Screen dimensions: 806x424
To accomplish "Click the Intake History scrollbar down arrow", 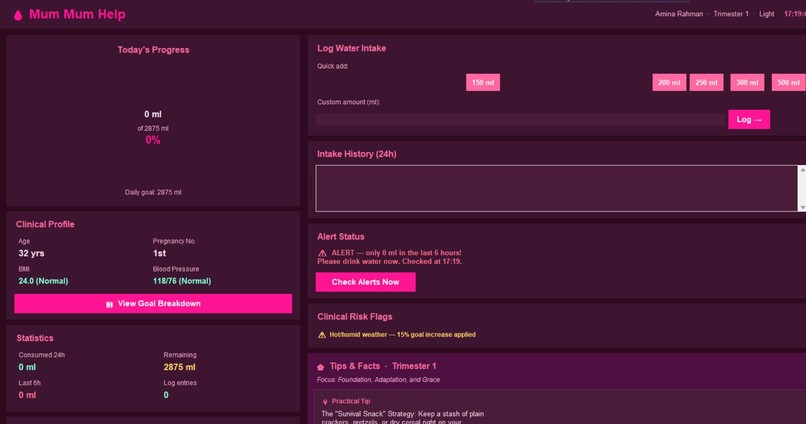I will coord(802,207).
